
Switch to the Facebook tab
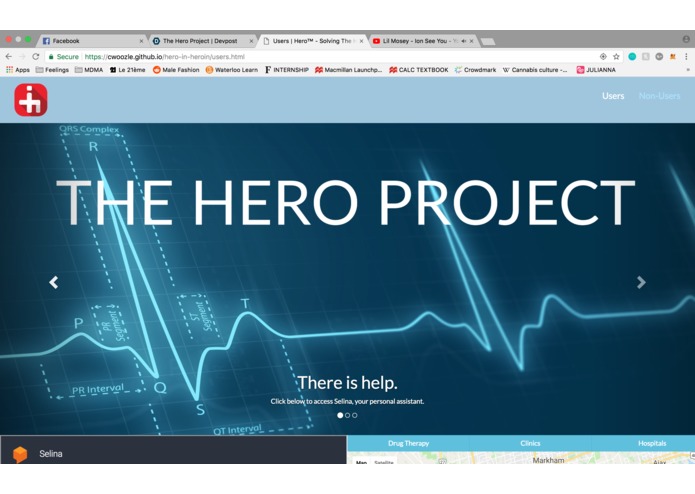click(x=91, y=41)
